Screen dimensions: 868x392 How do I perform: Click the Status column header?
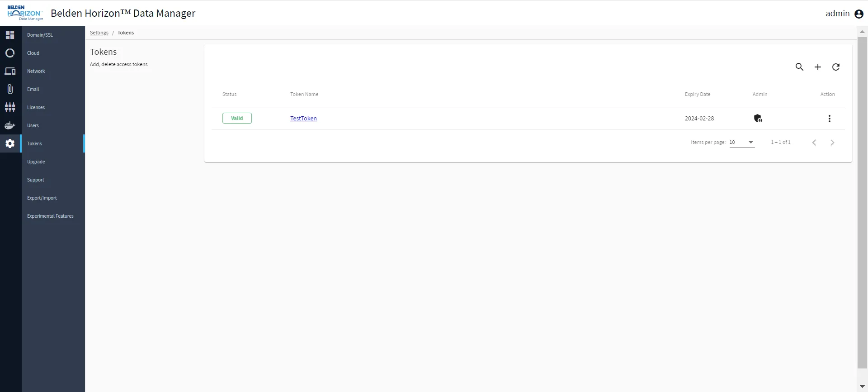tap(229, 94)
